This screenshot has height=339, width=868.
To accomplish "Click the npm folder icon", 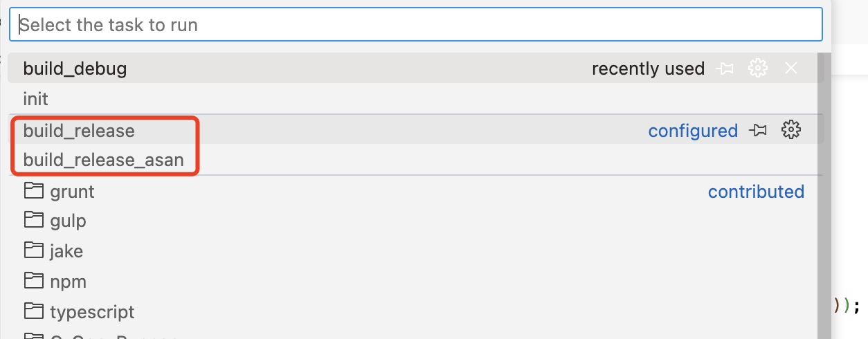I will (x=33, y=280).
